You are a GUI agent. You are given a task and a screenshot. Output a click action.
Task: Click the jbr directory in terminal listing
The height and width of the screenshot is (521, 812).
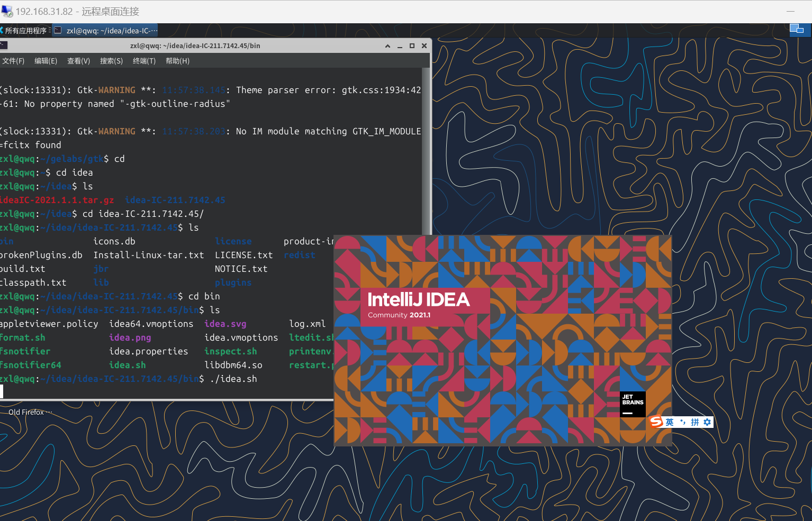point(101,269)
